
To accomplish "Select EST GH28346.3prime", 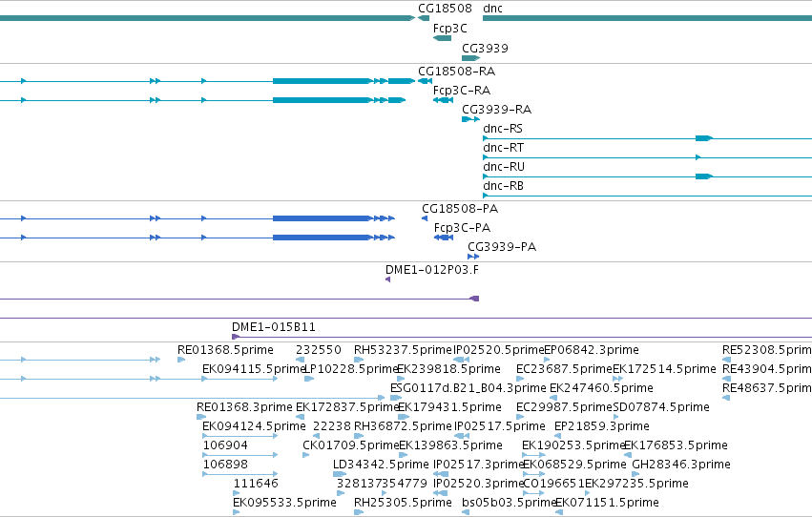I will tap(681, 465).
